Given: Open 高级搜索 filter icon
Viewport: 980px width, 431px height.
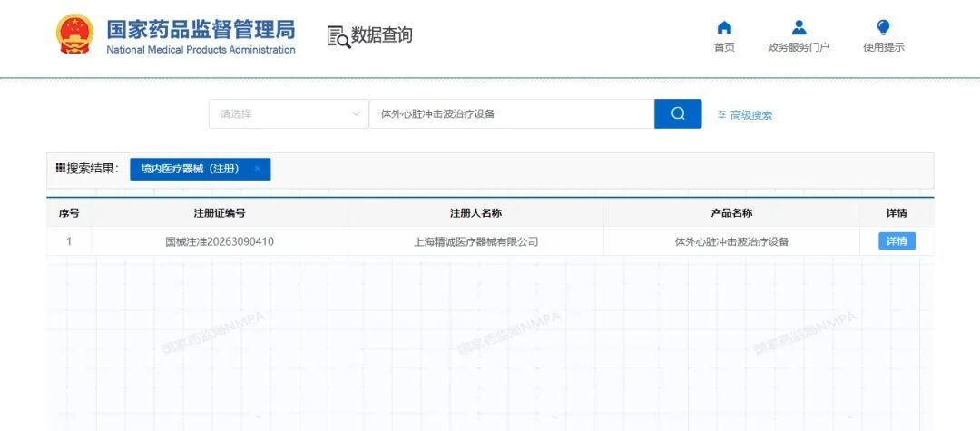Looking at the screenshot, I should pyautogui.click(x=722, y=115).
